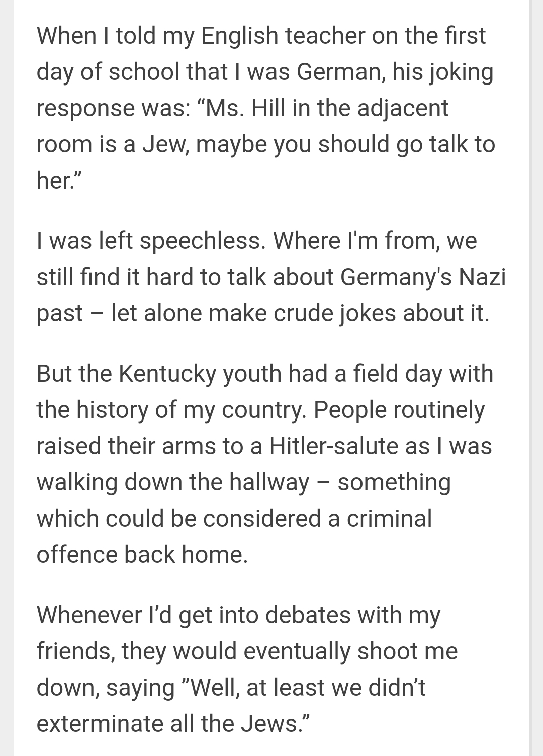
Task: Click the phrase "Germany's Nazi" in the text
Action: click(422, 277)
